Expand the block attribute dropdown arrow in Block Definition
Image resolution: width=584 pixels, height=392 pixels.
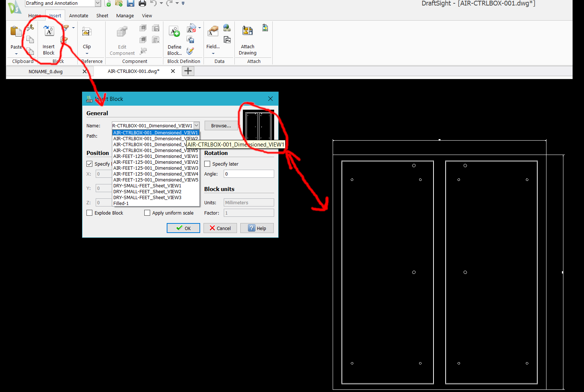[x=199, y=28]
